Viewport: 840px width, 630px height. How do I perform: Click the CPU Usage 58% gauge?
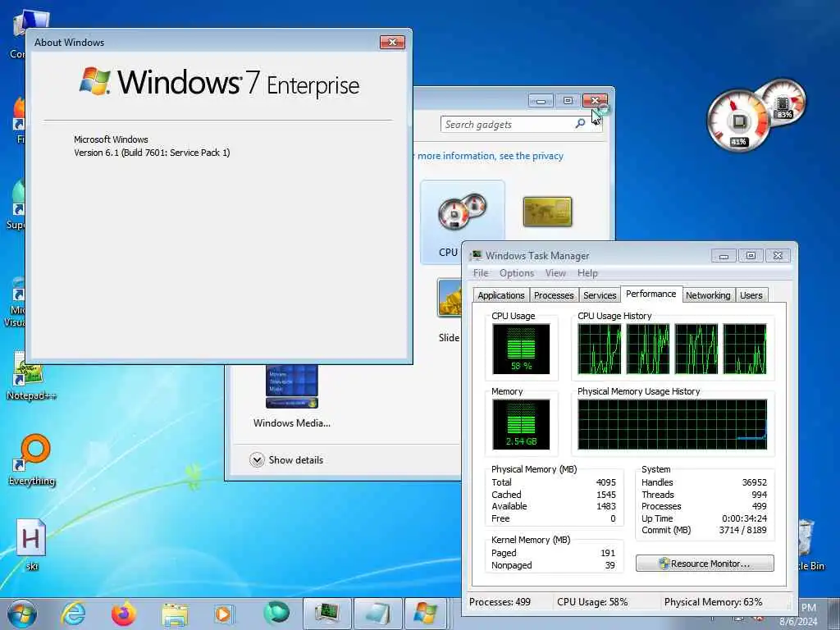tap(521, 349)
